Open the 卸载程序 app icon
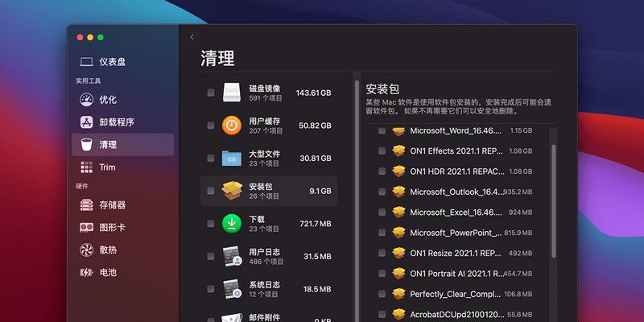Viewport: 644px width, 322px height. tap(87, 122)
